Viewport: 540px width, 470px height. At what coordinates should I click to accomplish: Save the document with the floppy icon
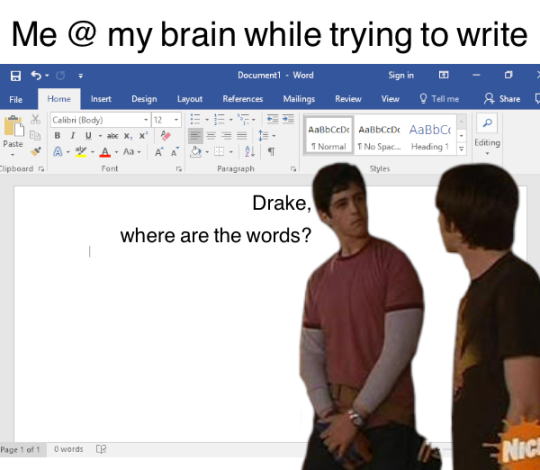pyautogui.click(x=15, y=75)
